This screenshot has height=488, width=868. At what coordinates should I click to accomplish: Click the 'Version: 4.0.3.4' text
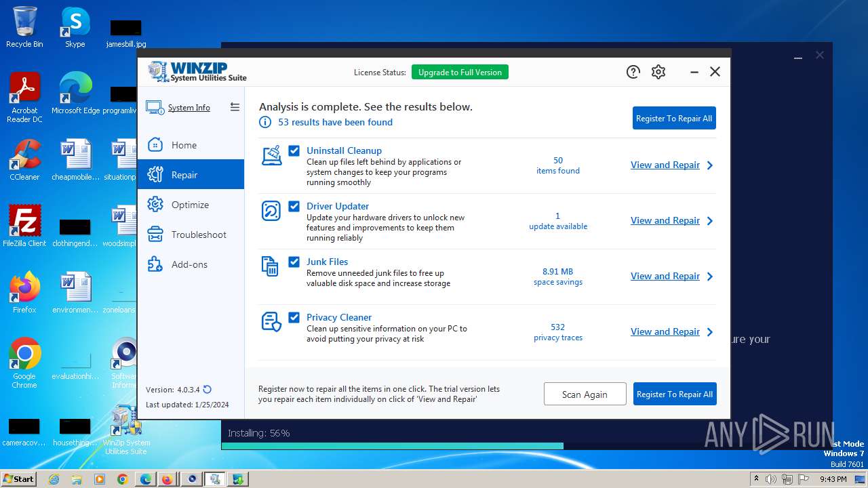[173, 390]
